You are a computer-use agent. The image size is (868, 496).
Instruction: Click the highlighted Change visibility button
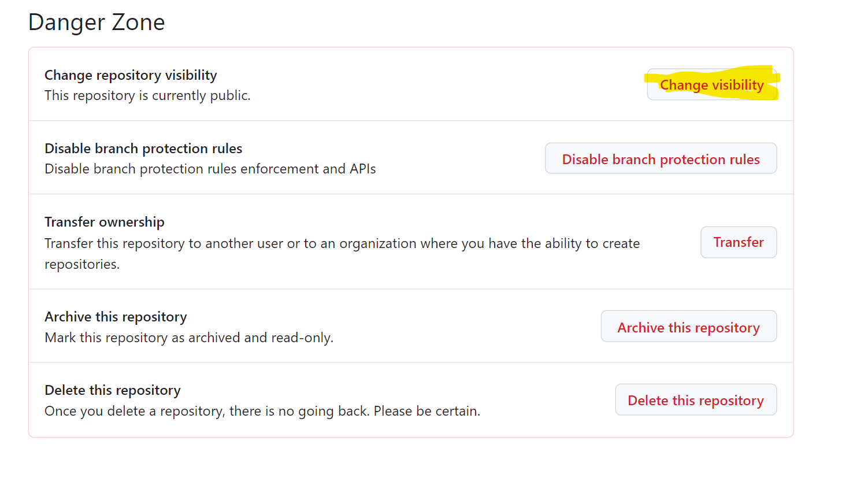[712, 84]
